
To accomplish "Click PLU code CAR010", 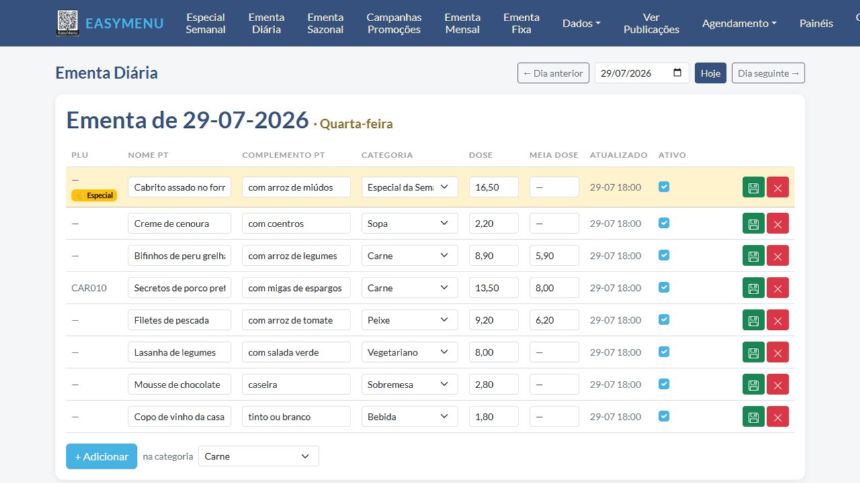I will [x=89, y=288].
